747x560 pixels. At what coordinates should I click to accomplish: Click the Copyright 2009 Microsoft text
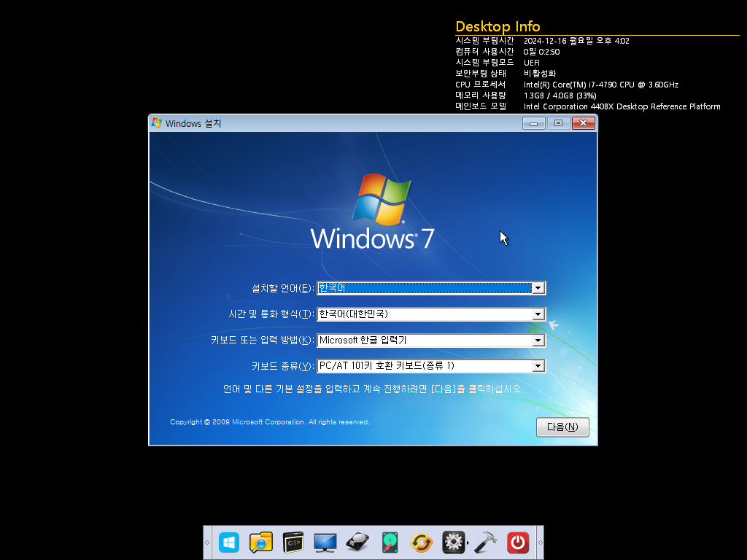coord(270,422)
